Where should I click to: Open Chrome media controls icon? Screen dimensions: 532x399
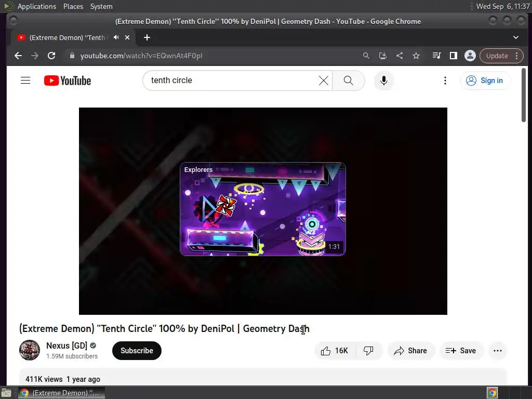pos(436,56)
